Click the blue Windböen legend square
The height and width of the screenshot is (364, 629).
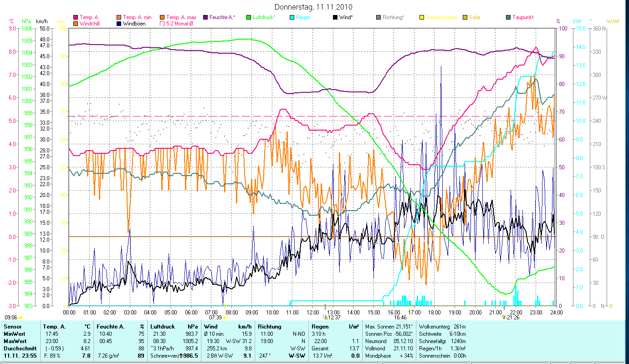pyautogui.click(x=119, y=23)
